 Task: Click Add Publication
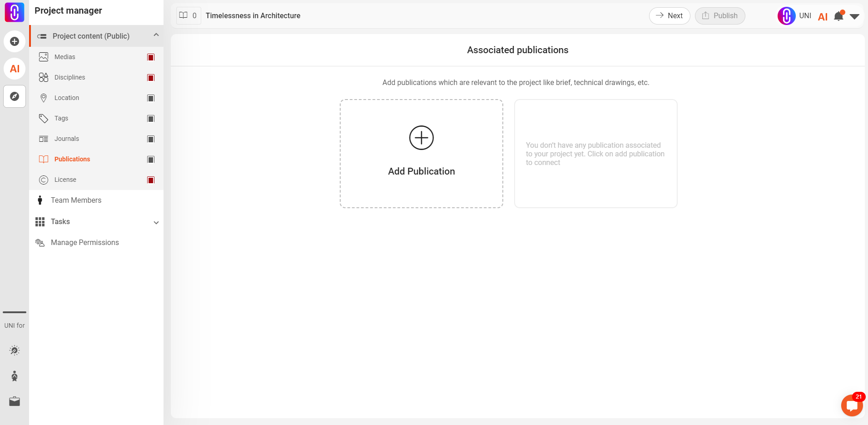[421, 154]
